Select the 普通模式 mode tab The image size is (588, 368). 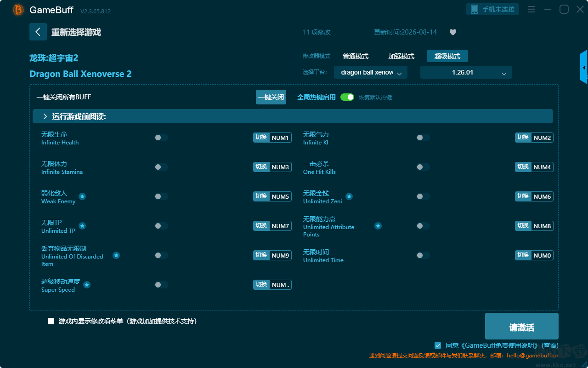click(356, 56)
